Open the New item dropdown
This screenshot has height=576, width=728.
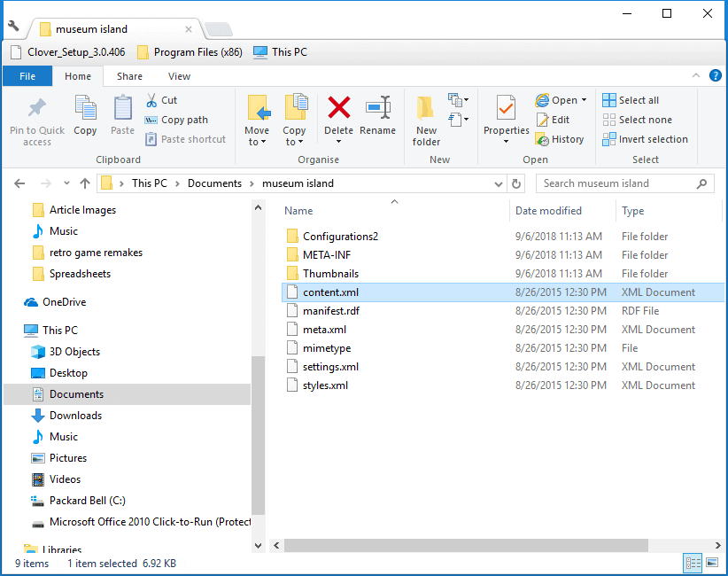458,99
